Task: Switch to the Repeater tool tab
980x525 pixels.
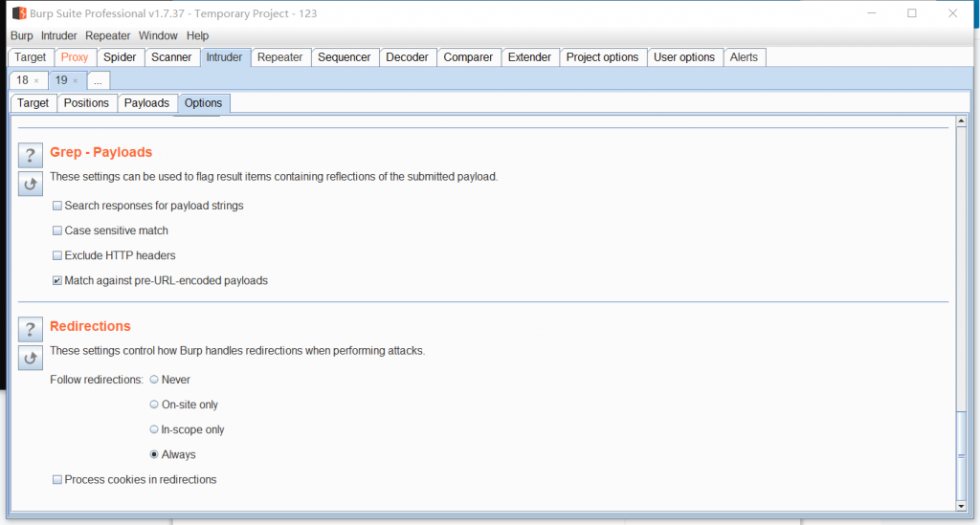Action: (279, 57)
